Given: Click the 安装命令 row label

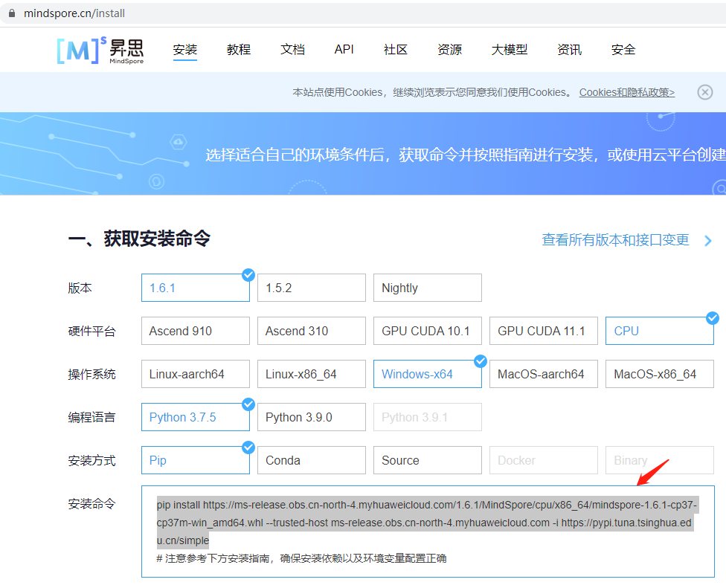Looking at the screenshot, I should (91, 503).
